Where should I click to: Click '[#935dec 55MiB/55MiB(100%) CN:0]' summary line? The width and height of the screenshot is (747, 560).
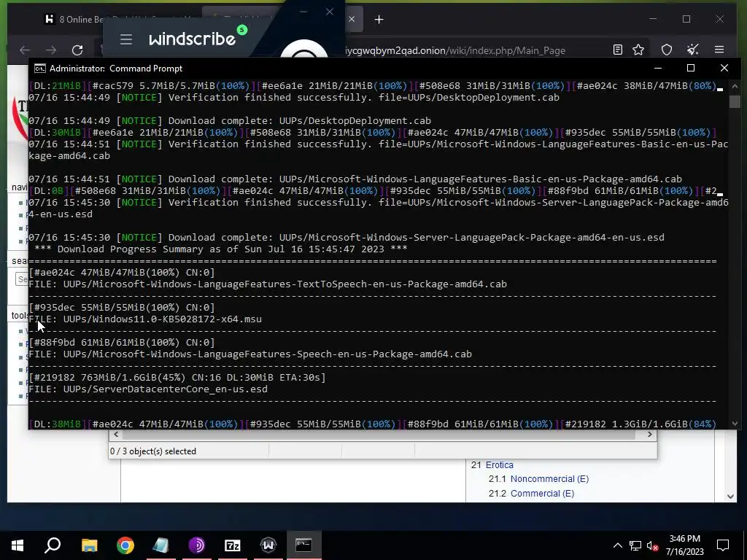coord(122,307)
